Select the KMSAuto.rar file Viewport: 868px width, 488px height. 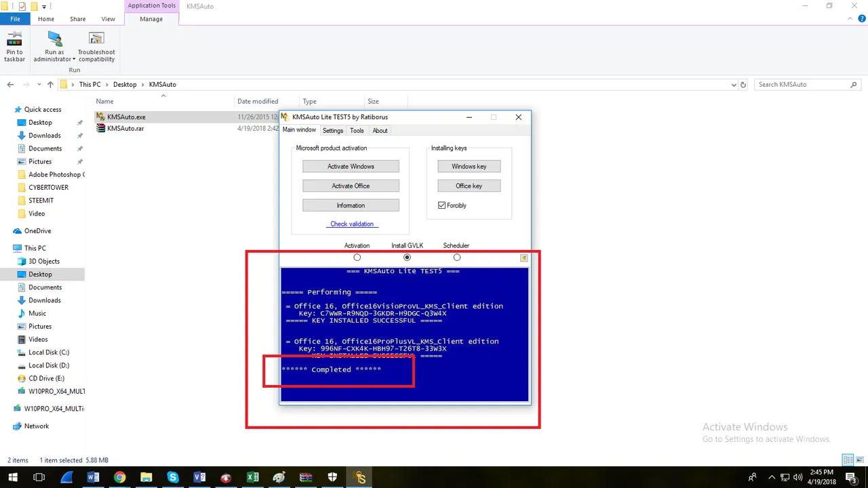click(125, 128)
